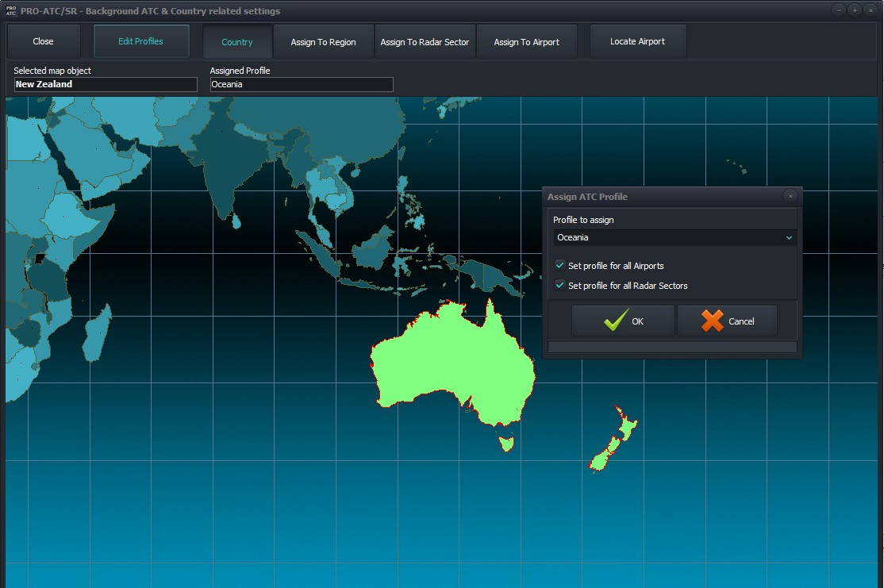The width and height of the screenshot is (884, 588).
Task: Click the Assign ATC Profile title text
Action: [x=587, y=197]
